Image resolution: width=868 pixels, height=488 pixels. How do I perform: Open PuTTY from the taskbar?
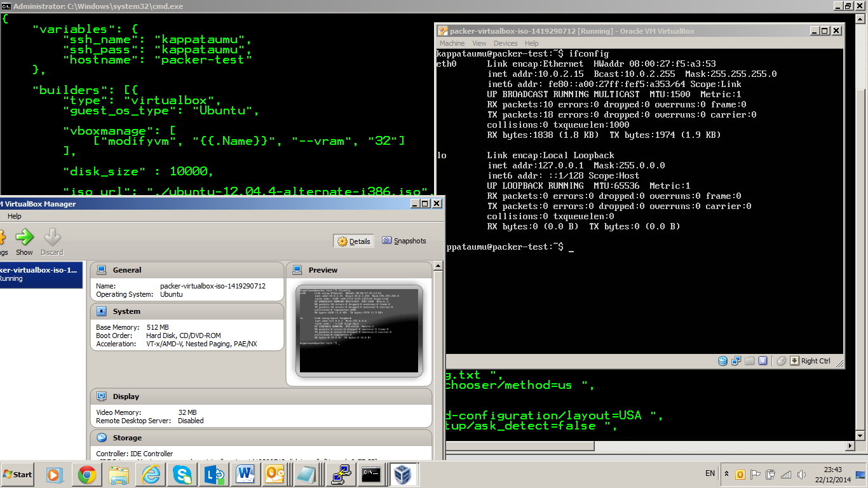(x=340, y=475)
